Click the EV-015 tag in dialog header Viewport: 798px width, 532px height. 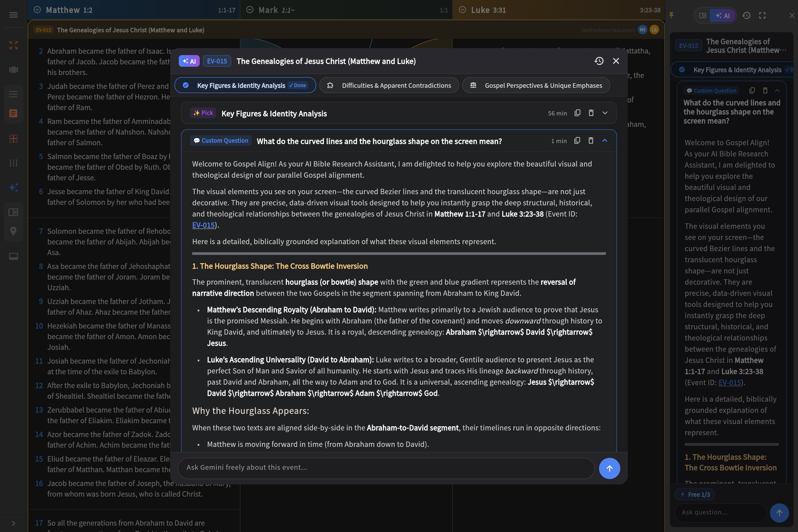point(217,61)
